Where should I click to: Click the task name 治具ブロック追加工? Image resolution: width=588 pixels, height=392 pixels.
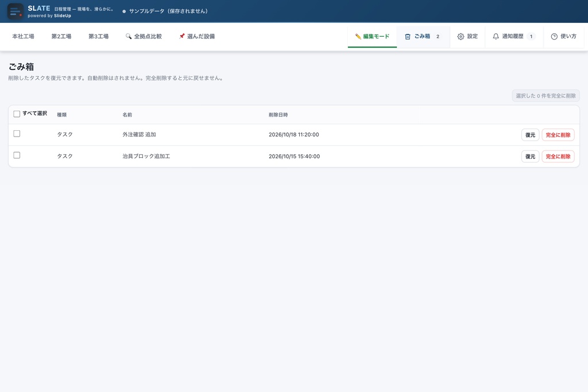[x=146, y=156]
